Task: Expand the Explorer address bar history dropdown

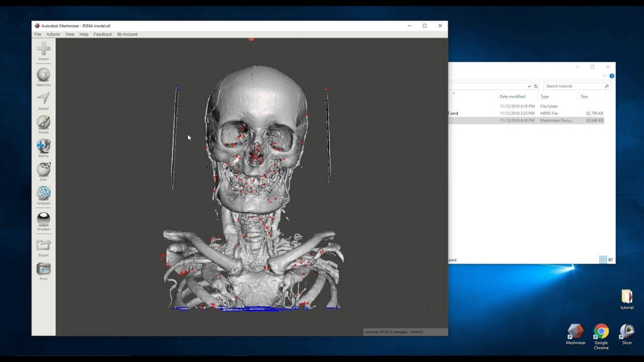Action: (x=529, y=86)
